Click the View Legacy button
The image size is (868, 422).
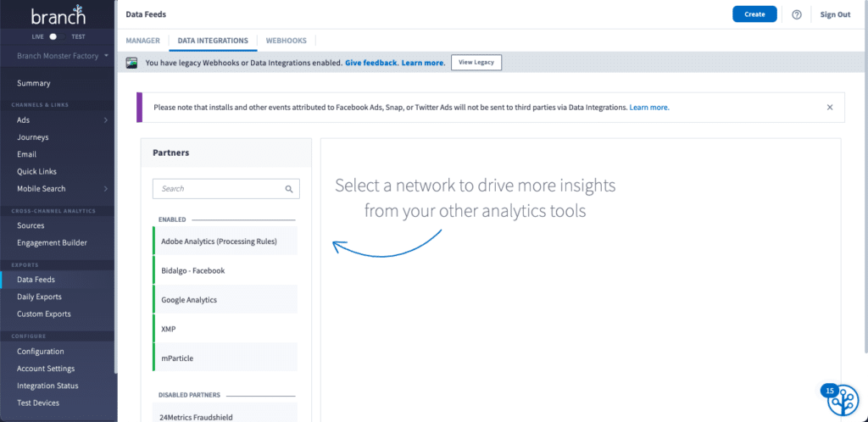(x=476, y=63)
